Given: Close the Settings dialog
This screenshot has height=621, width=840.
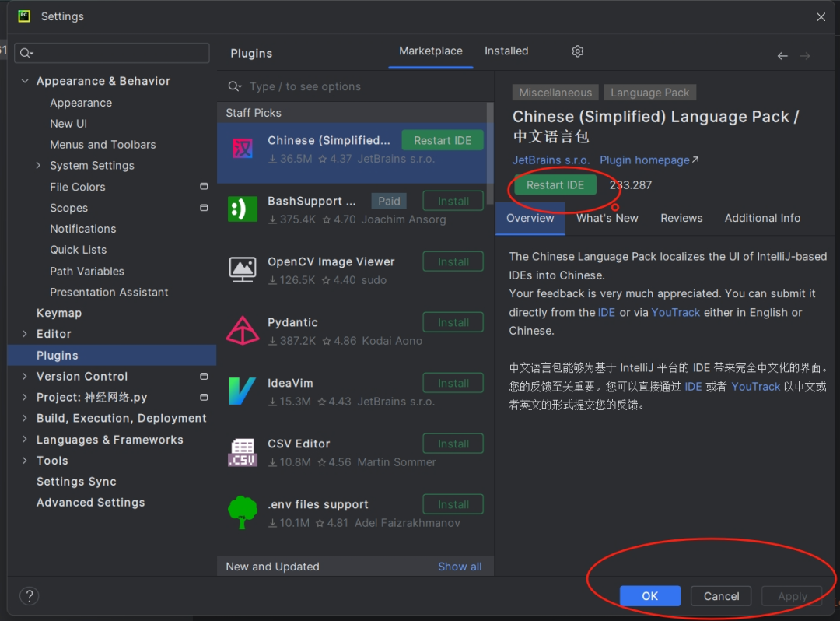Looking at the screenshot, I should click(821, 16).
